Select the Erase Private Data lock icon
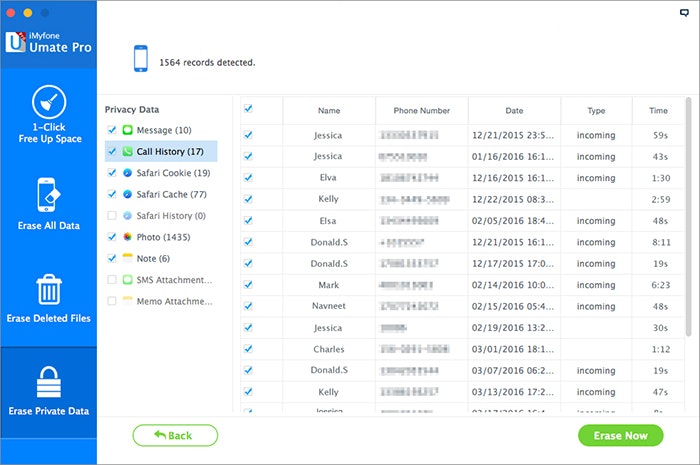Viewport: 700px width, 465px height. point(49,382)
